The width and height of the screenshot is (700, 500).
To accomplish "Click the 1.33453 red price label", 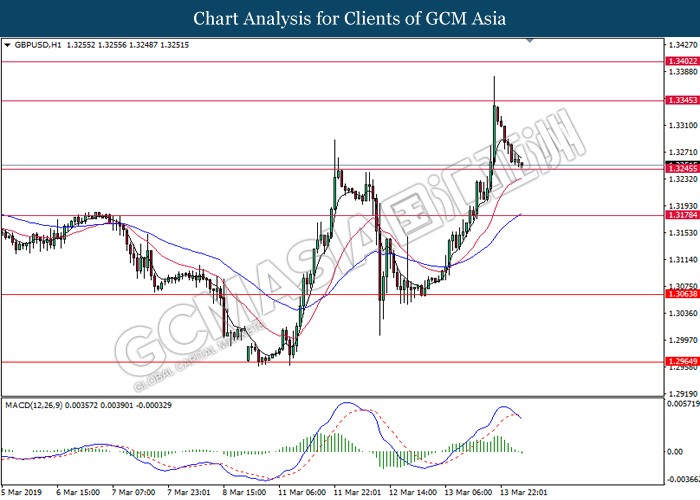I will point(683,100).
